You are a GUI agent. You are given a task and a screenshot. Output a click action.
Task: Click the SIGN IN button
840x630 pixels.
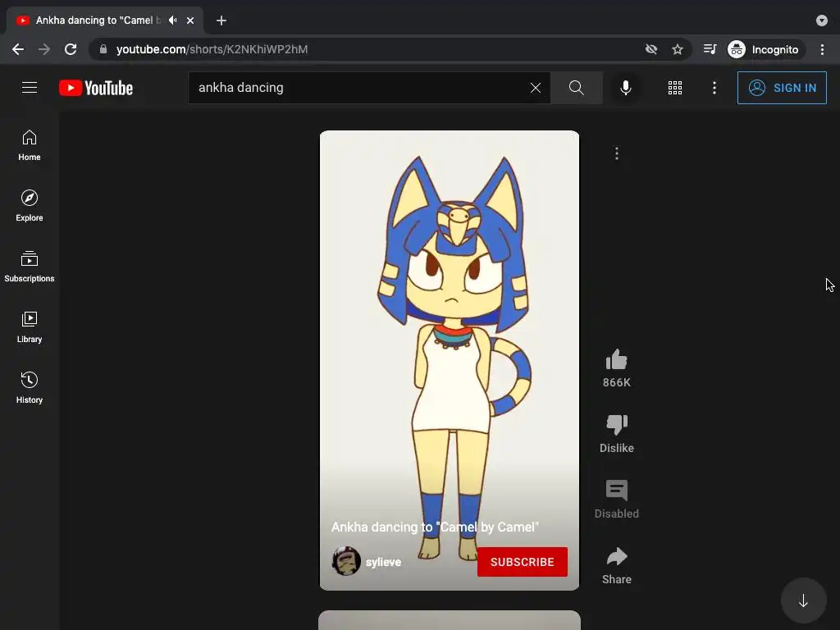coord(782,88)
